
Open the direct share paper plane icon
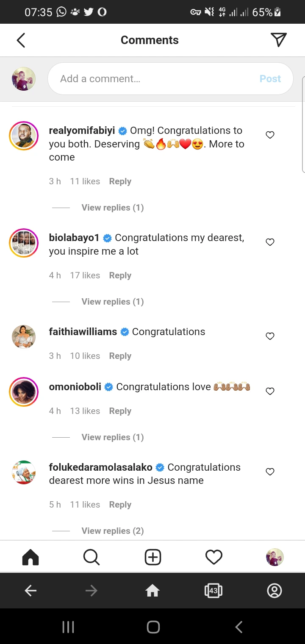tap(278, 40)
